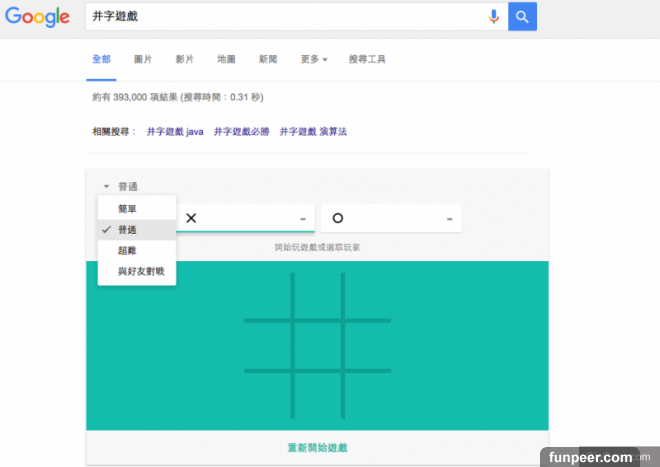Screen dimensions: 660x467
Task: Click 重新開始遊戲 to restart the game
Action: (x=317, y=447)
